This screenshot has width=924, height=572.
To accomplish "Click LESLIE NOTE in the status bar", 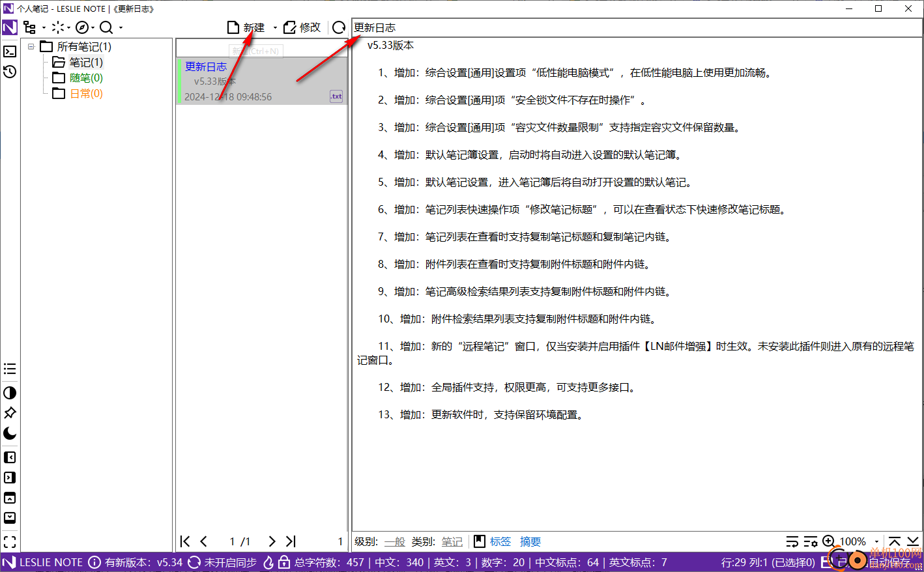I will click(51, 562).
